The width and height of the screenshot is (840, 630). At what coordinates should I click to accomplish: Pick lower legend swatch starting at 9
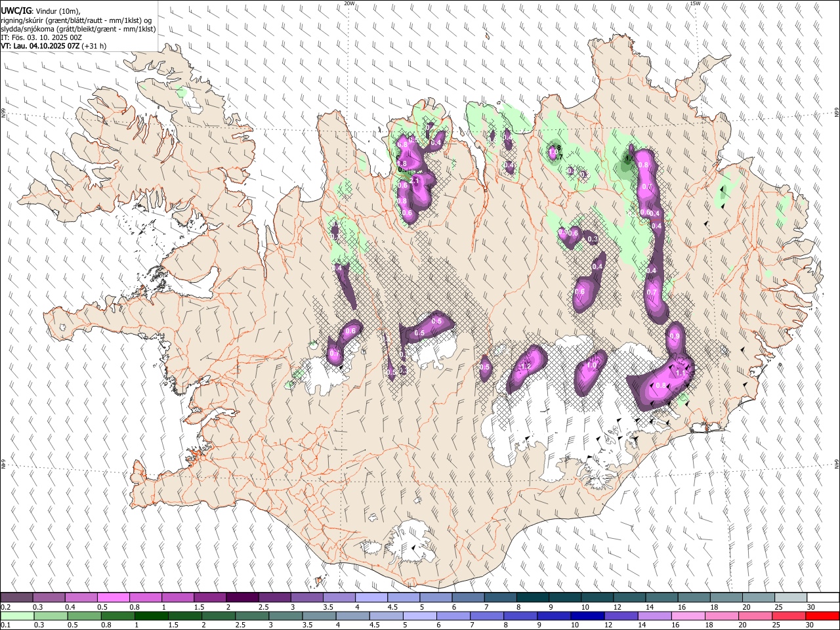[554, 616]
